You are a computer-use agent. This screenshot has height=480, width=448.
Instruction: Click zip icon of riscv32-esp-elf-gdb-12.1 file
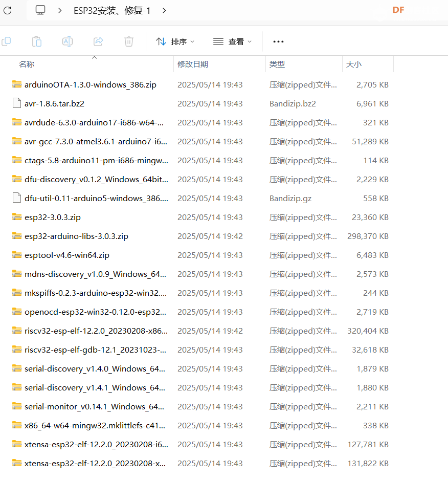tap(17, 350)
